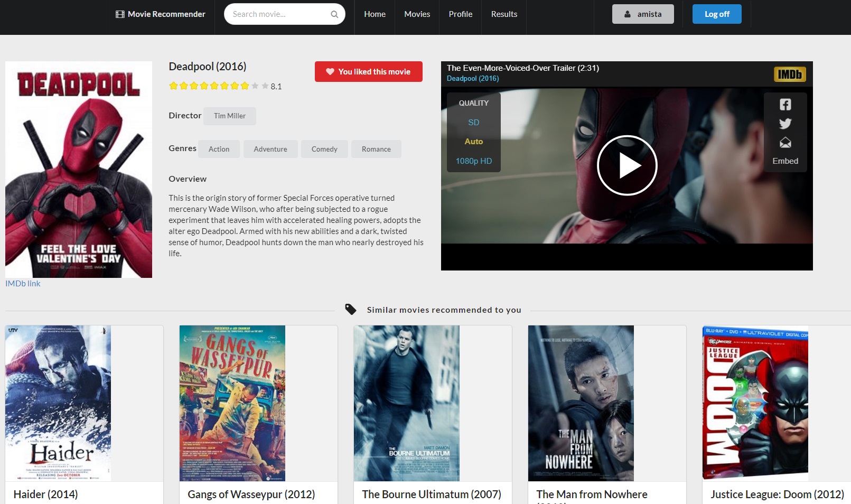
Task: Click Justice League: Doom (2012) title
Action: (777, 494)
